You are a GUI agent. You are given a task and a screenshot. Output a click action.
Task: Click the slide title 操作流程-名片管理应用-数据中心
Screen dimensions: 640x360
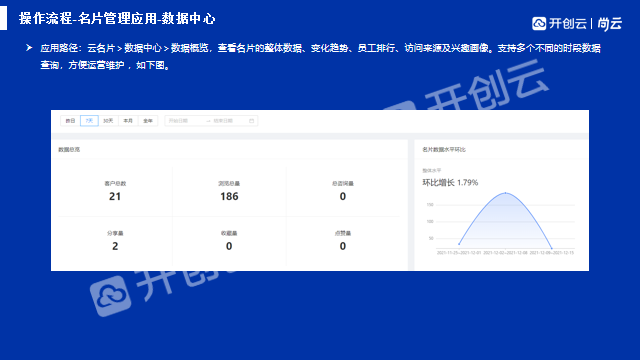point(117,19)
